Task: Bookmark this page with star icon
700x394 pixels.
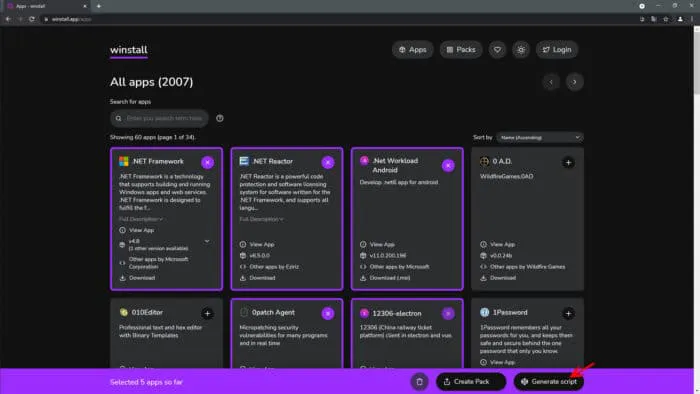Action: click(666, 19)
